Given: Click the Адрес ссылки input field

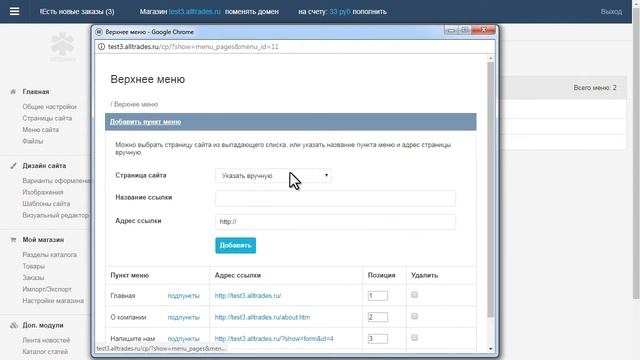Looking at the screenshot, I should pyautogui.click(x=335, y=222).
